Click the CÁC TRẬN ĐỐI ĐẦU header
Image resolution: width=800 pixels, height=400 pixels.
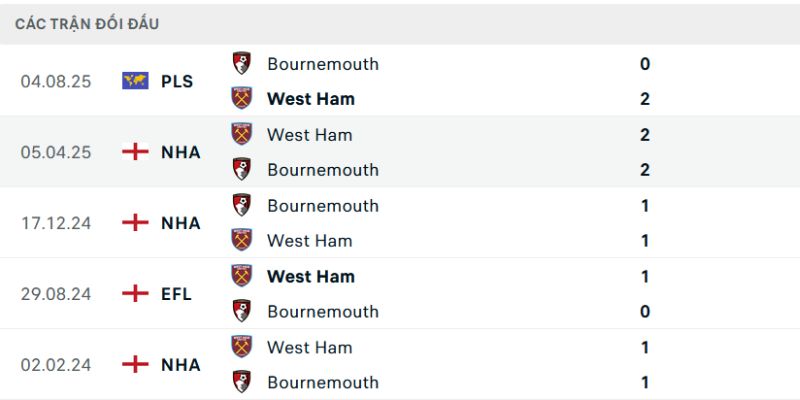point(87,23)
